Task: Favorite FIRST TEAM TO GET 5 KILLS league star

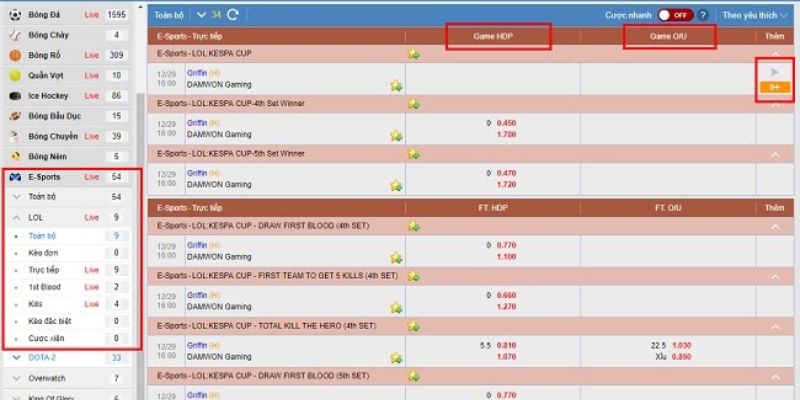Action: (x=414, y=276)
